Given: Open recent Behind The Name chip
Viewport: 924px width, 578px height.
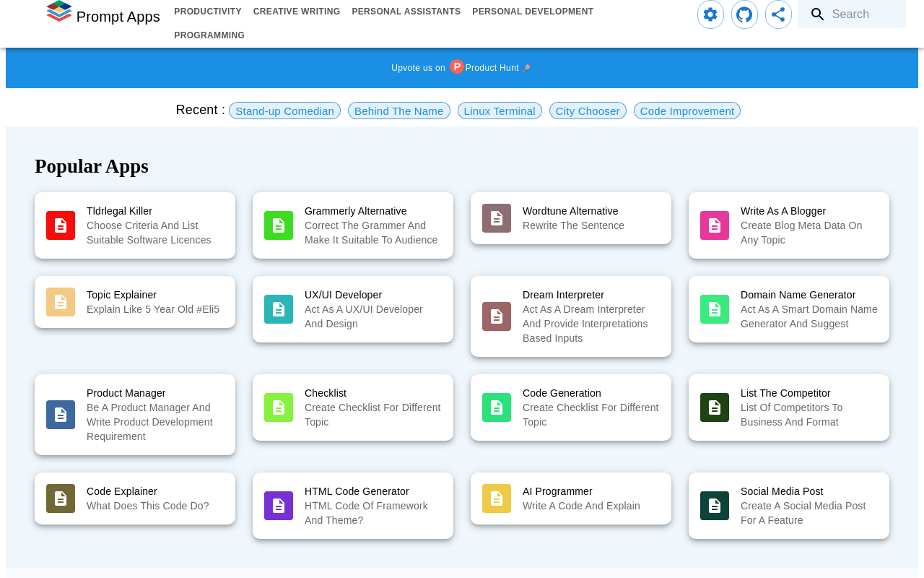Looking at the screenshot, I should [x=399, y=111].
